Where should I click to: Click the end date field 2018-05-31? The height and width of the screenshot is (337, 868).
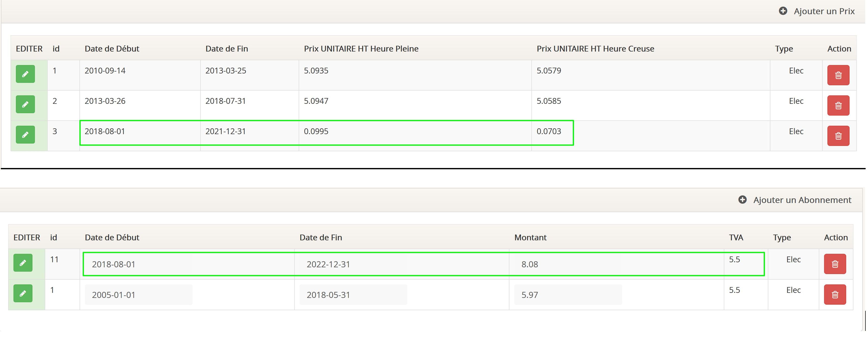coord(353,295)
